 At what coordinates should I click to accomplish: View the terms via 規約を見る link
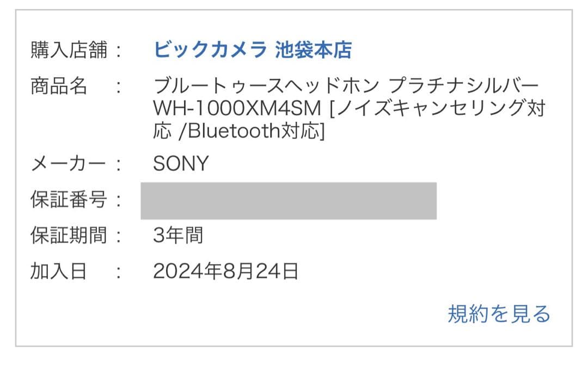[x=498, y=313]
